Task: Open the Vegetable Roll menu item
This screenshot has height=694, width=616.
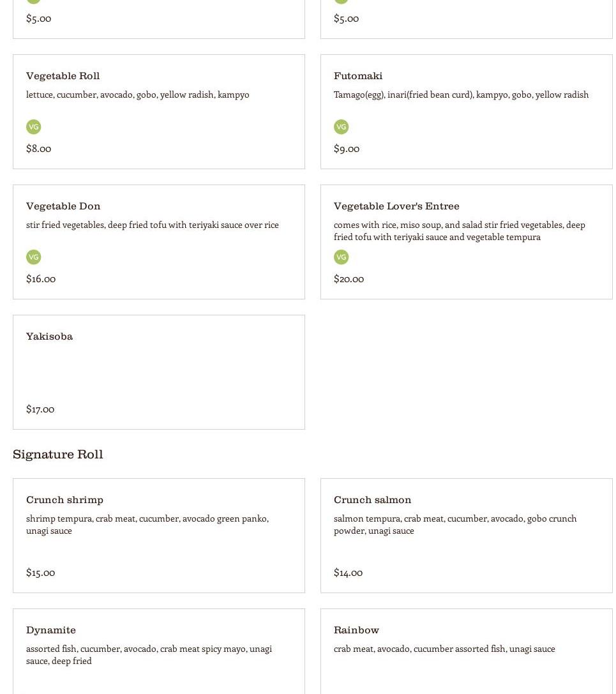Action: coord(159,112)
